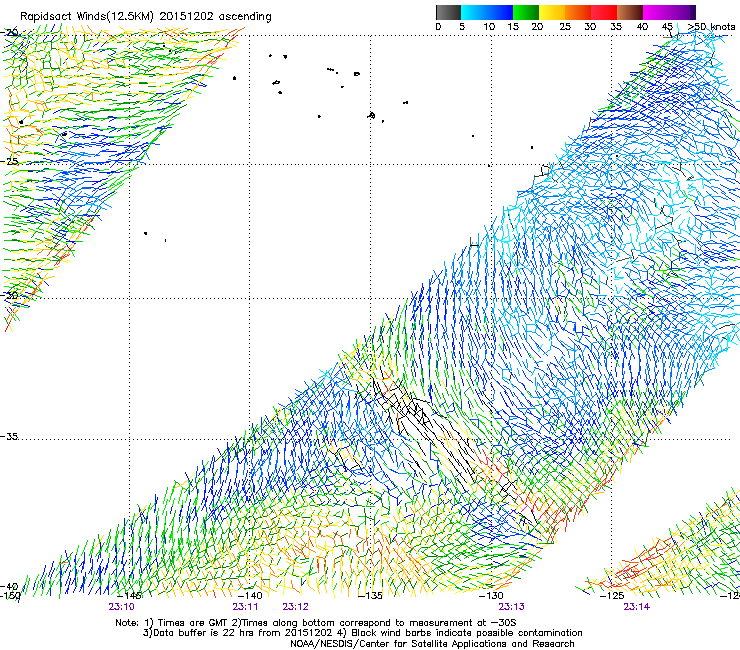The height and width of the screenshot is (650, 740).
Task: Click the '0' label under the color legend
Action: coord(438,26)
